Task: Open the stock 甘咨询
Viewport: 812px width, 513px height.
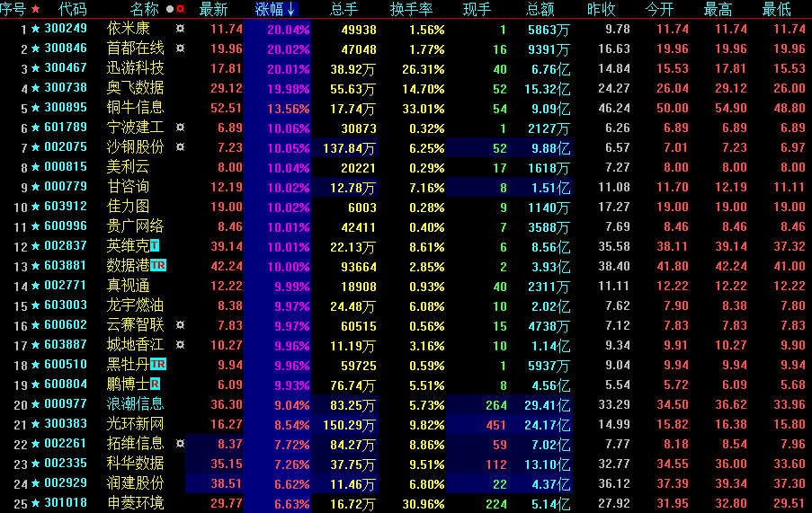Action: pyautogui.click(x=128, y=187)
